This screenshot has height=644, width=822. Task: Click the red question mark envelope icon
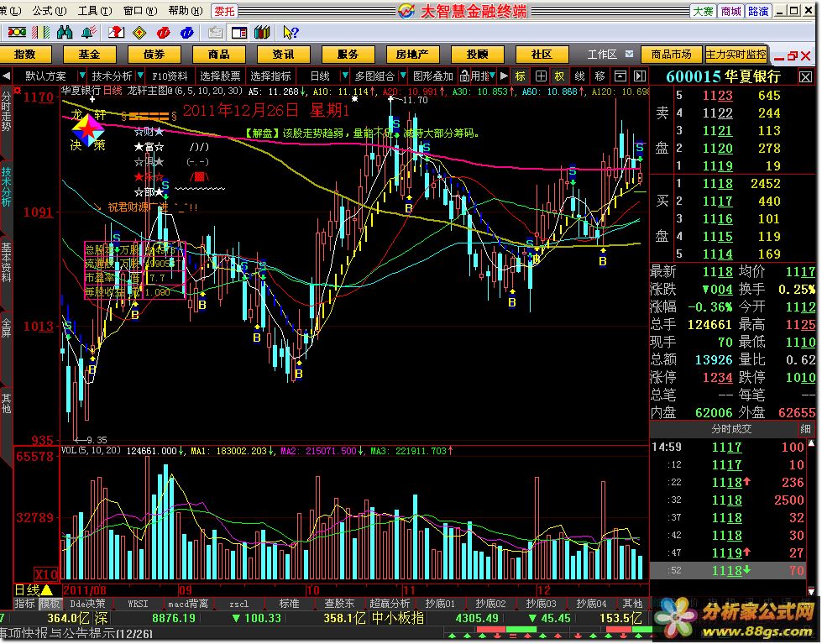pyautogui.click(x=116, y=33)
